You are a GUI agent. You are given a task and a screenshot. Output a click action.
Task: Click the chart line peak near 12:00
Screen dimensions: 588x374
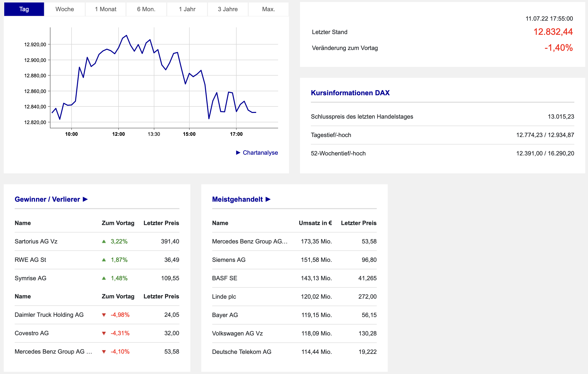[x=126, y=35]
